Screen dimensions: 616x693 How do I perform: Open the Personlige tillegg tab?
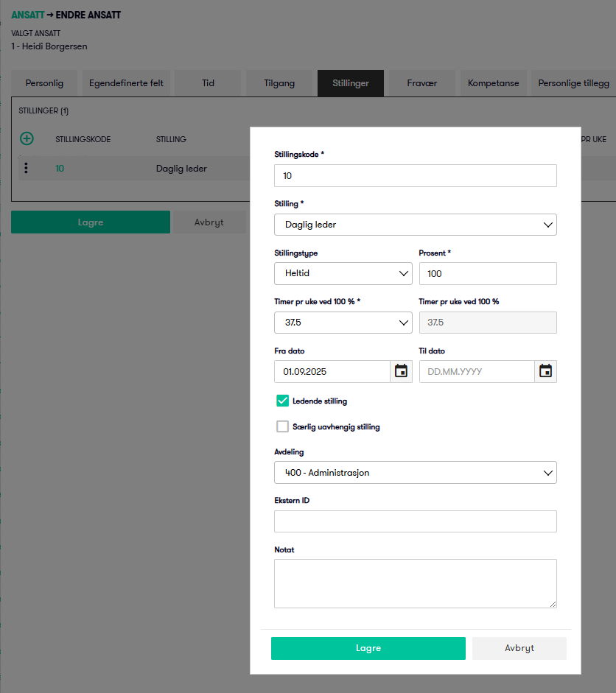click(x=573, y=83)
